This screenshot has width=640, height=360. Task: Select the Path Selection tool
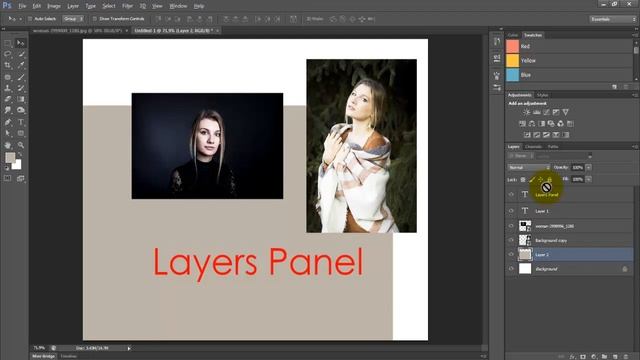(8, 133)
